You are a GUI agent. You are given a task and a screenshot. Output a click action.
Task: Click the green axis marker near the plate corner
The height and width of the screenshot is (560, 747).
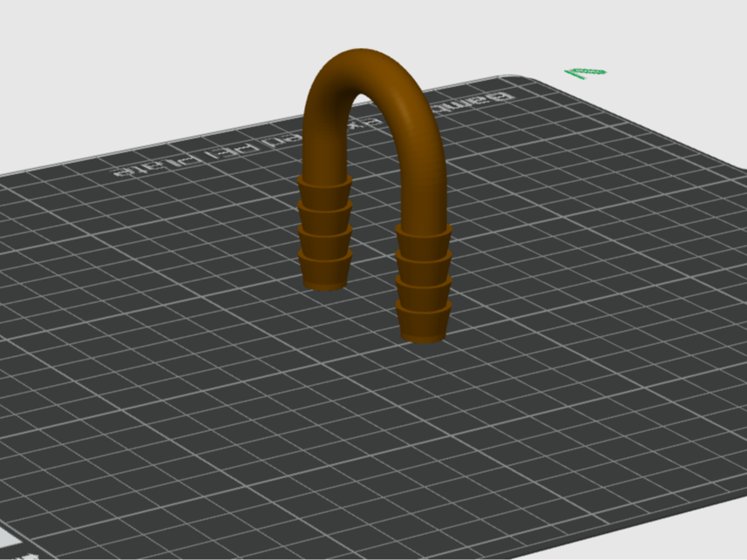coord(586,73)
